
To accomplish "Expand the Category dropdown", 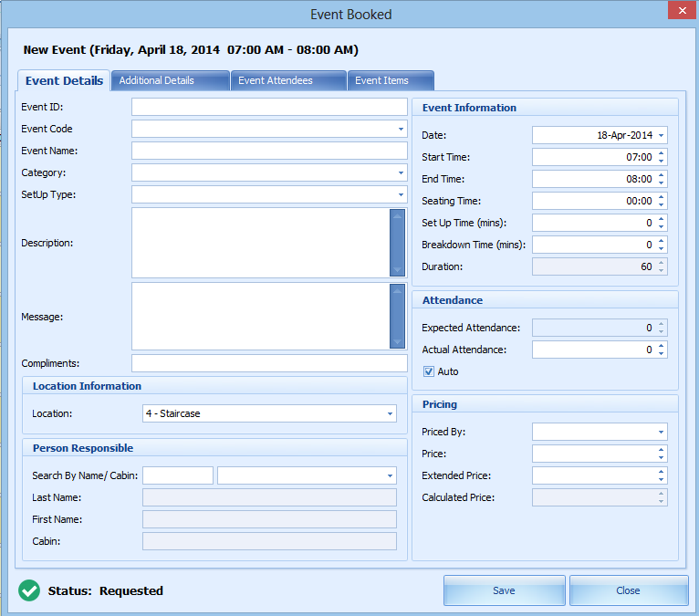I will 401,172.
